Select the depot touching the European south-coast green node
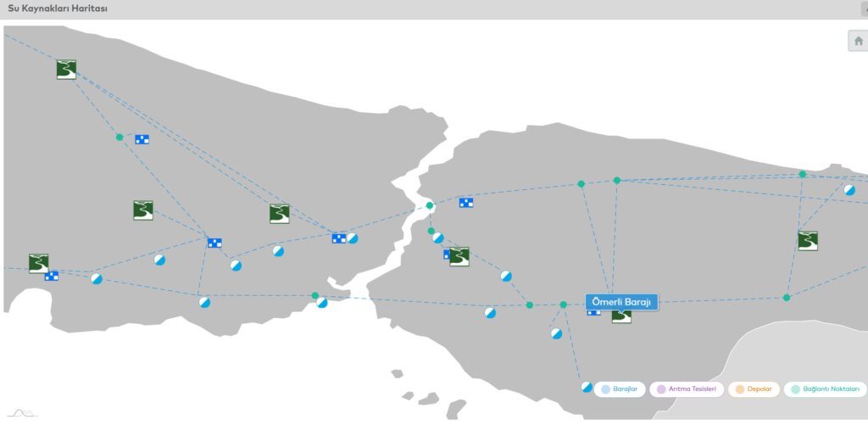This screenshot has width=868, height=431. (x=321, y=303)
